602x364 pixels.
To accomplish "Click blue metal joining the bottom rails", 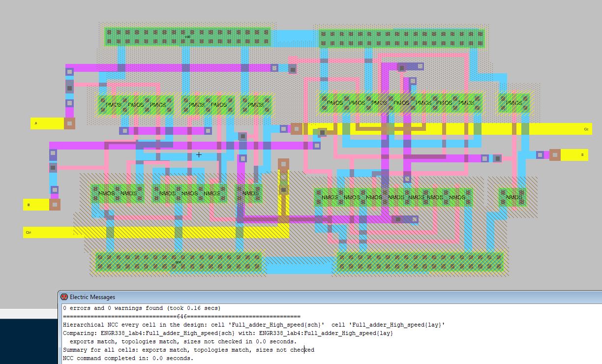I will 300,265.
